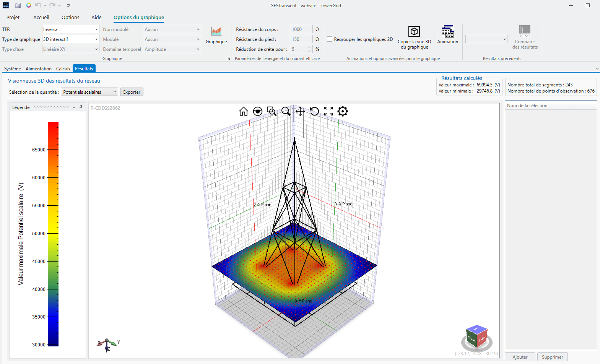This screenshot has width=600, height=364.
Task: Select the zoom-to-region tool
Action: coord(272,111)
